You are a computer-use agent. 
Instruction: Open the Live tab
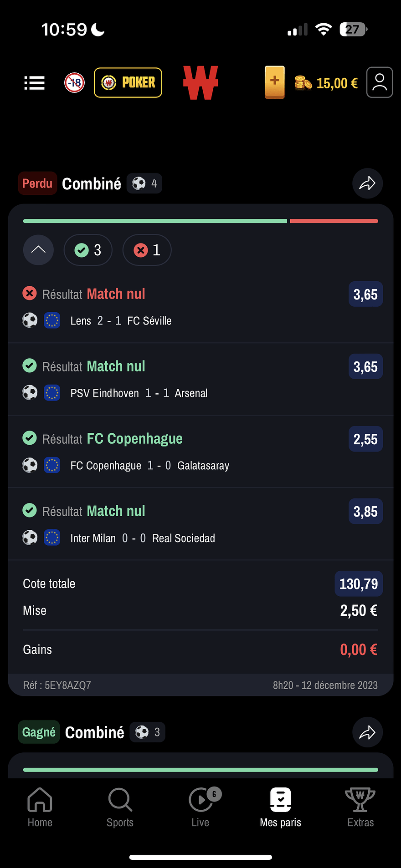click(x=200, y=807)
